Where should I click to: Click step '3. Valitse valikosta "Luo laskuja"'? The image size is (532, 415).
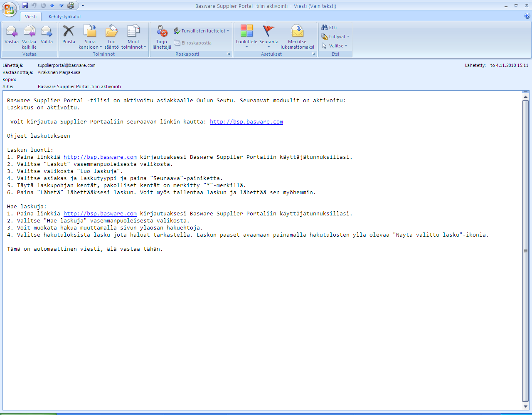(x=65, y=171)
